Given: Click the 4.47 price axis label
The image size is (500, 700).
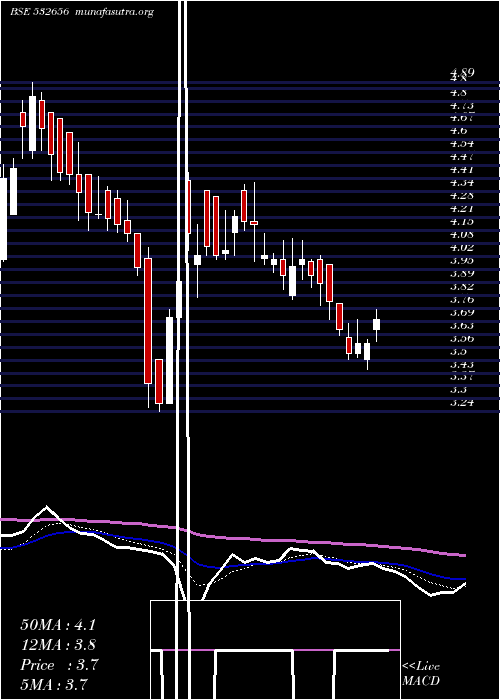Looking at the screenshot, I should pos(462,157).
